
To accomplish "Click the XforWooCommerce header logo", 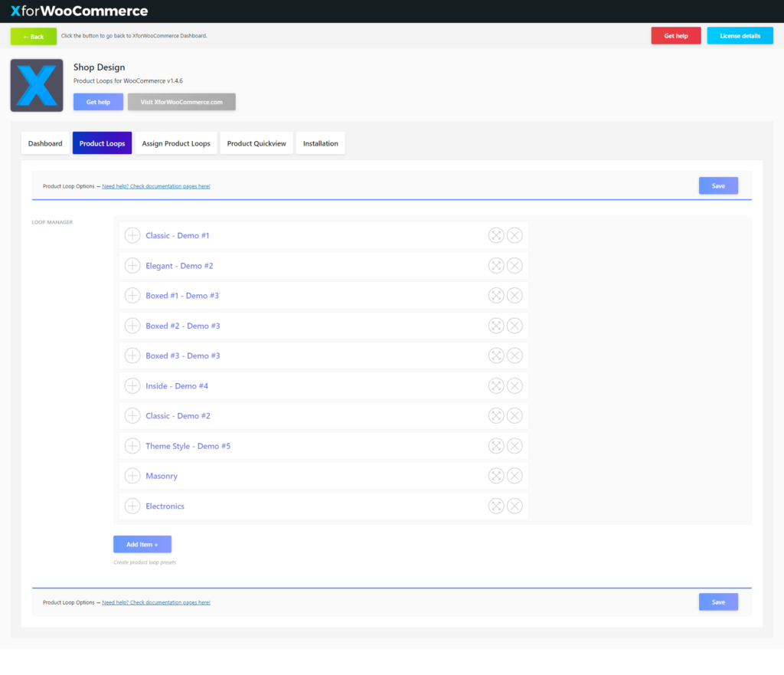I will [x=79, y=11].
